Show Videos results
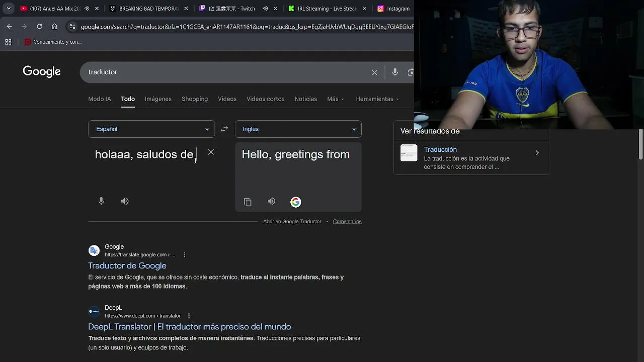 (227, 99)
